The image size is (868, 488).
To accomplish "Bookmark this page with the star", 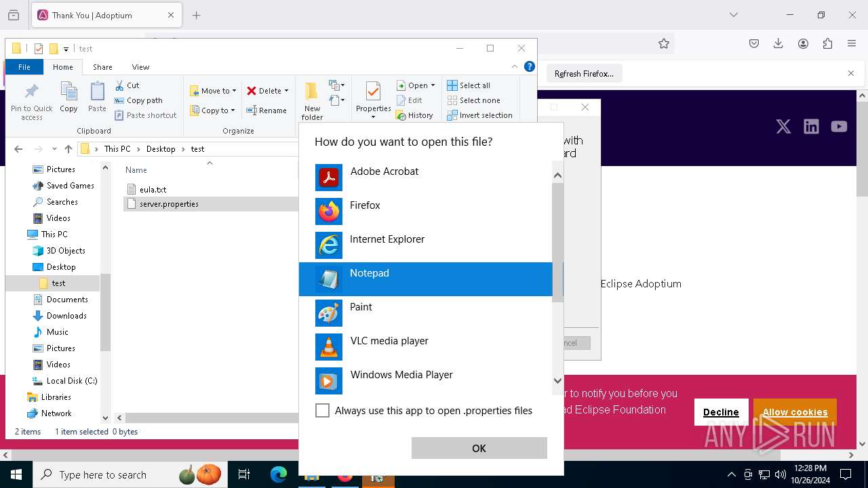I will point(664,43).
